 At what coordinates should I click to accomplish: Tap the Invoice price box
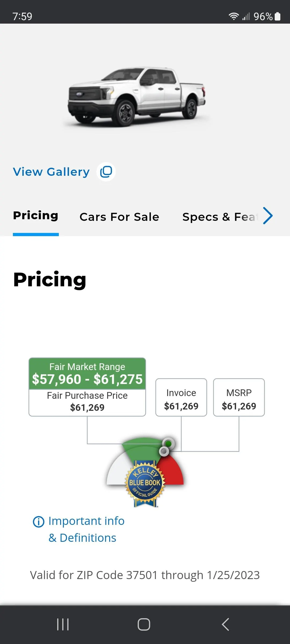tap(181, 397)
